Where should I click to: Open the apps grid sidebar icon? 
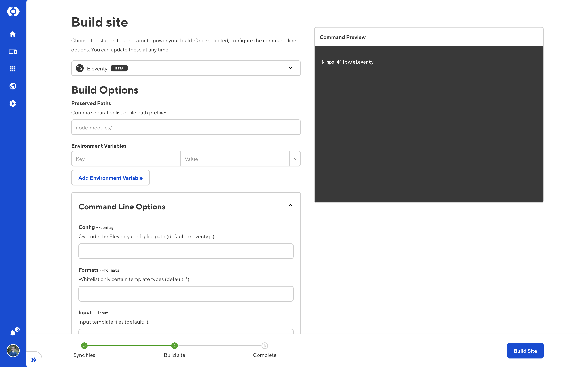[13, 69]
